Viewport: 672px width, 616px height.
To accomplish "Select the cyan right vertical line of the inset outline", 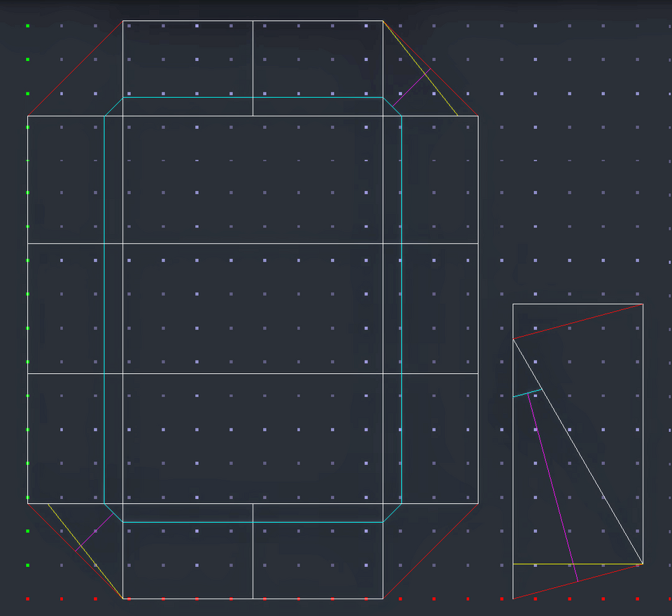I will click(x=402, y=309).
